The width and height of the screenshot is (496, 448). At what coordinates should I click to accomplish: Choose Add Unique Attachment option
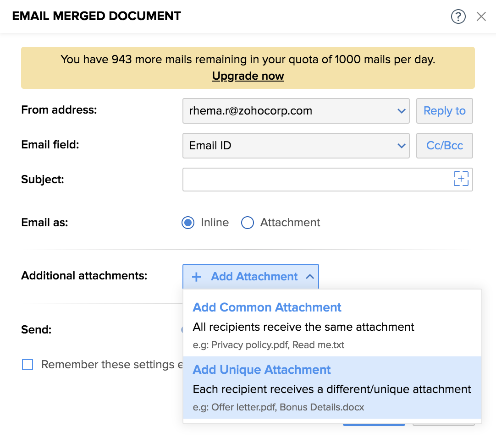(262, 370)
